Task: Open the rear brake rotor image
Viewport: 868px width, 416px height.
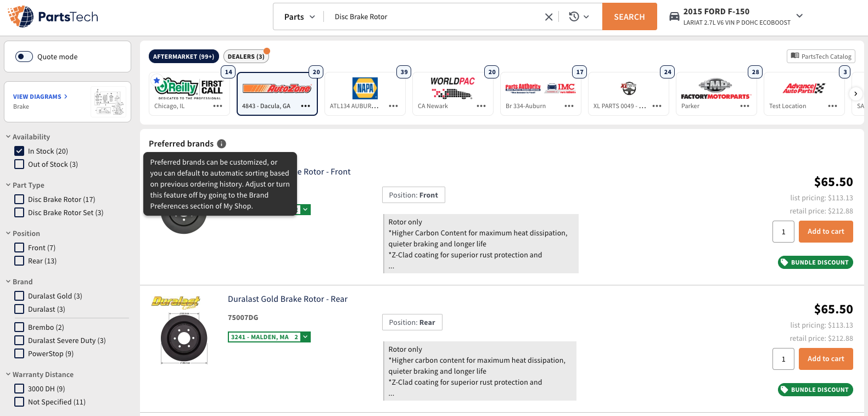Action: click(184, 339)
